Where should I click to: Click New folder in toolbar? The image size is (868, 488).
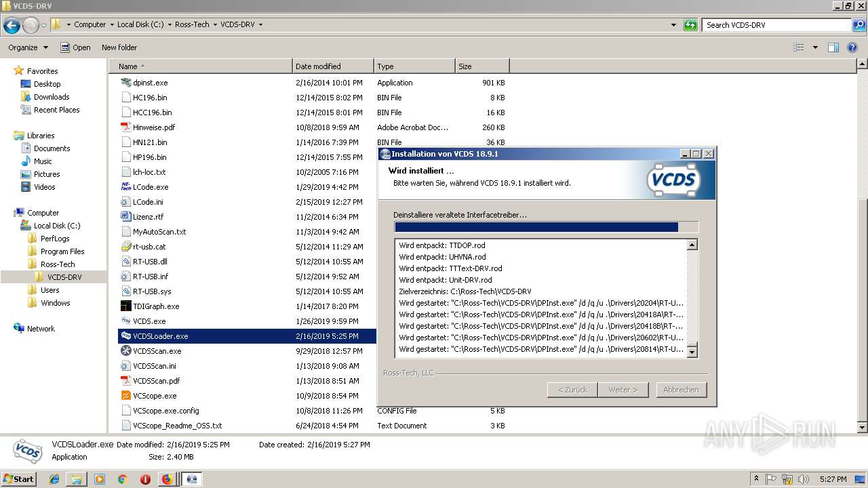(119, 47)
